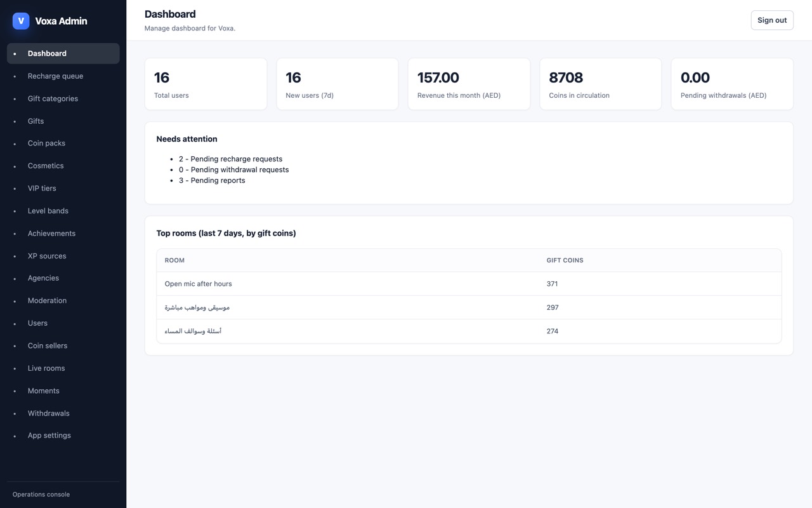This screenshot has height=508, width=812.
Task: Open Coin sellers page
Action: tap(63, 346)
